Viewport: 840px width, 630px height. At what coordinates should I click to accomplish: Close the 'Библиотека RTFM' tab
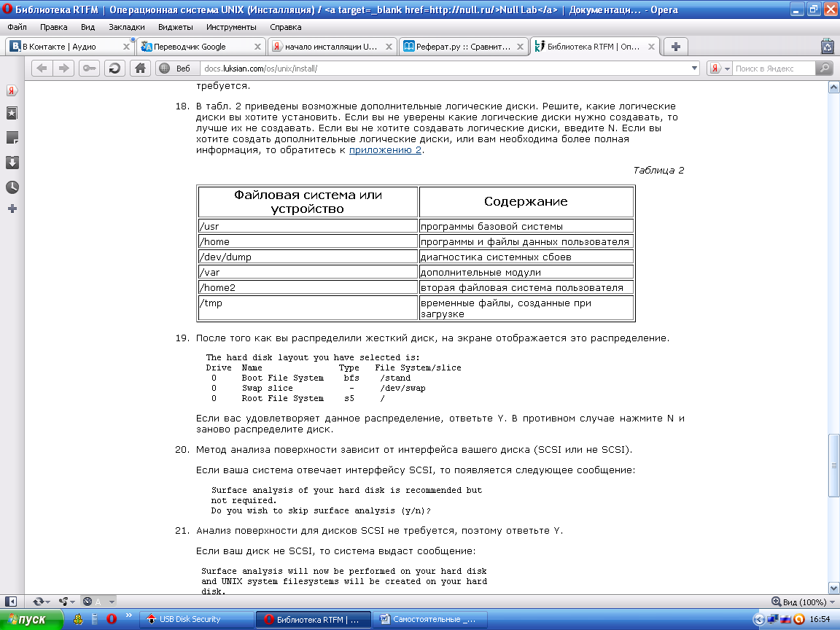click(651, 47)
